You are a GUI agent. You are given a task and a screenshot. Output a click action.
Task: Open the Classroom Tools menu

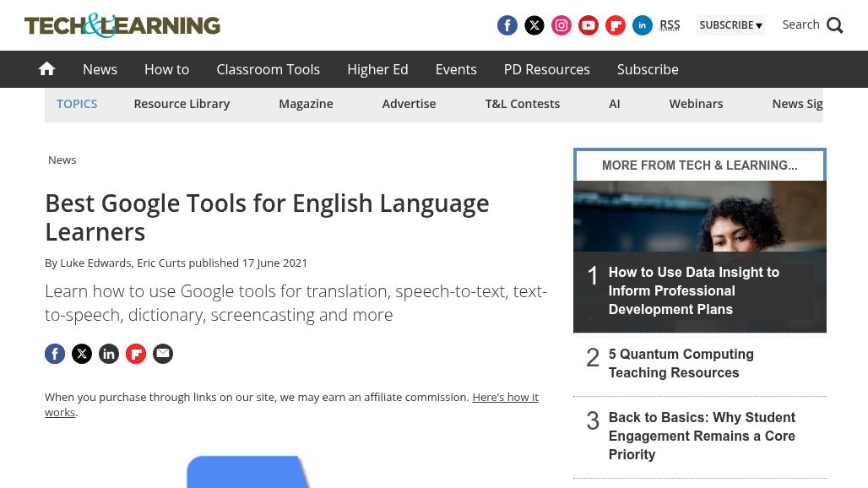click(268, 69)
